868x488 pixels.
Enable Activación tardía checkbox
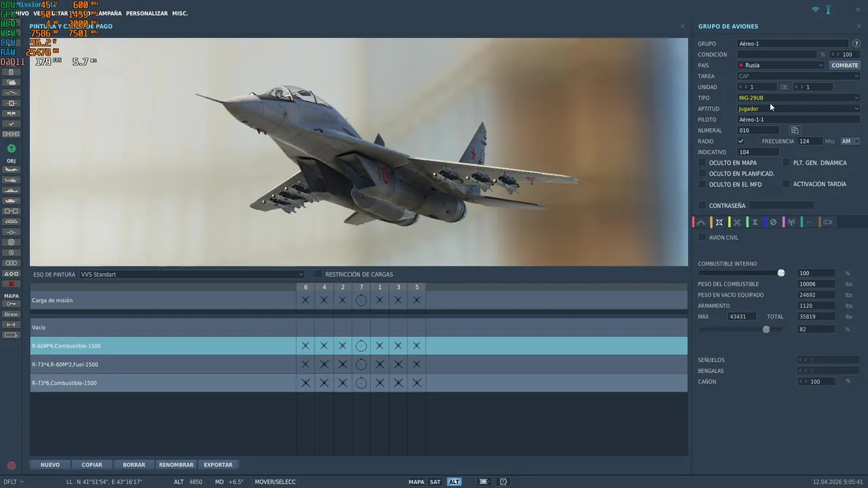pos(786,184)
